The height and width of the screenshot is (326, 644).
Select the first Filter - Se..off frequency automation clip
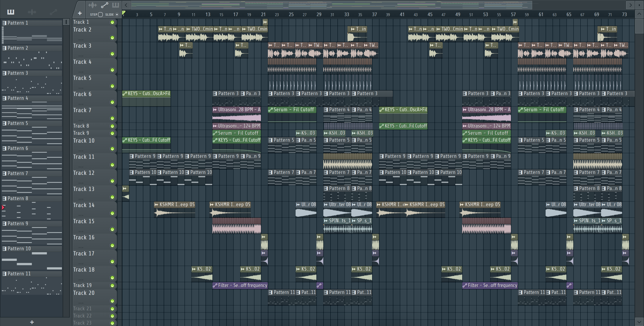tap(240, 285)
